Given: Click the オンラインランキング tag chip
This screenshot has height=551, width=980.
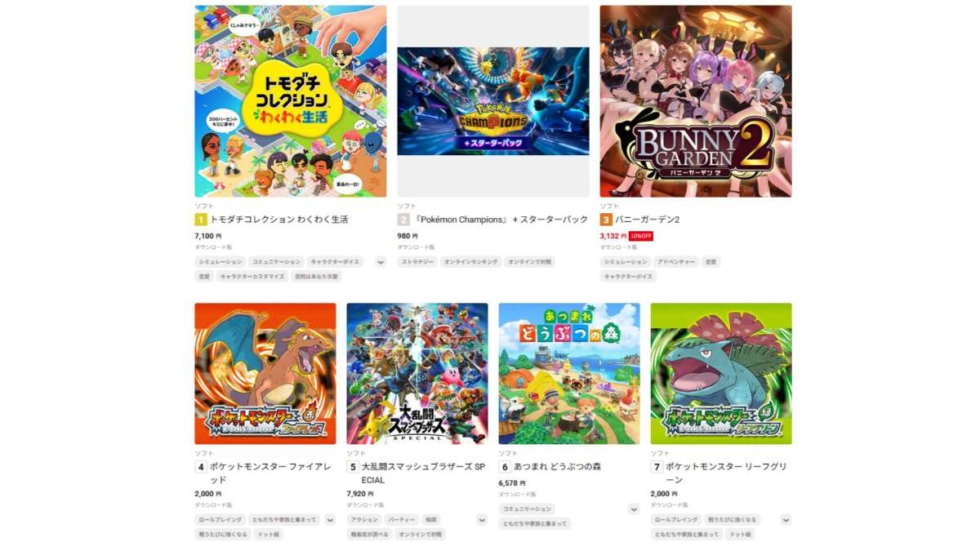Looking at the screenshot, I should (x=470, y=262).
